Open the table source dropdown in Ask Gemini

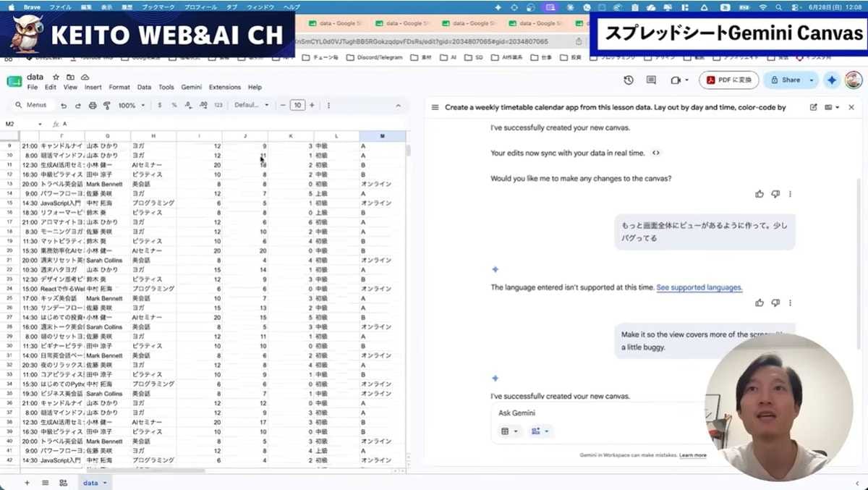[x=510, y=431]
